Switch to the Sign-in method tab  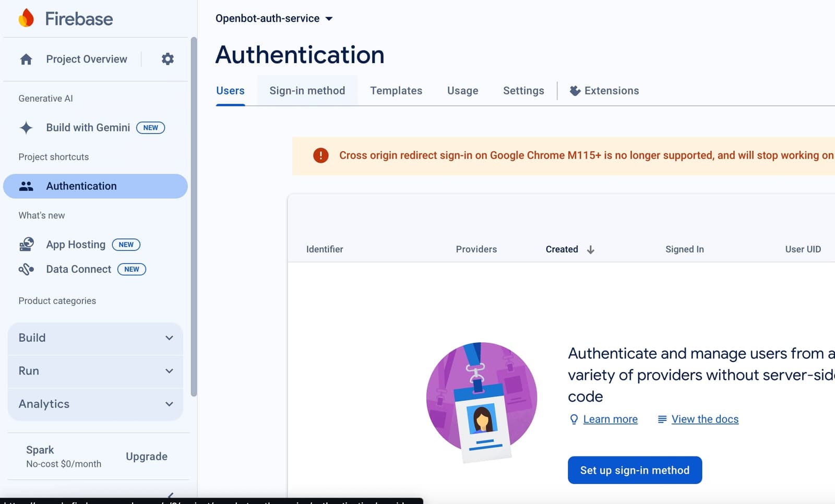(x=307, y=91)
